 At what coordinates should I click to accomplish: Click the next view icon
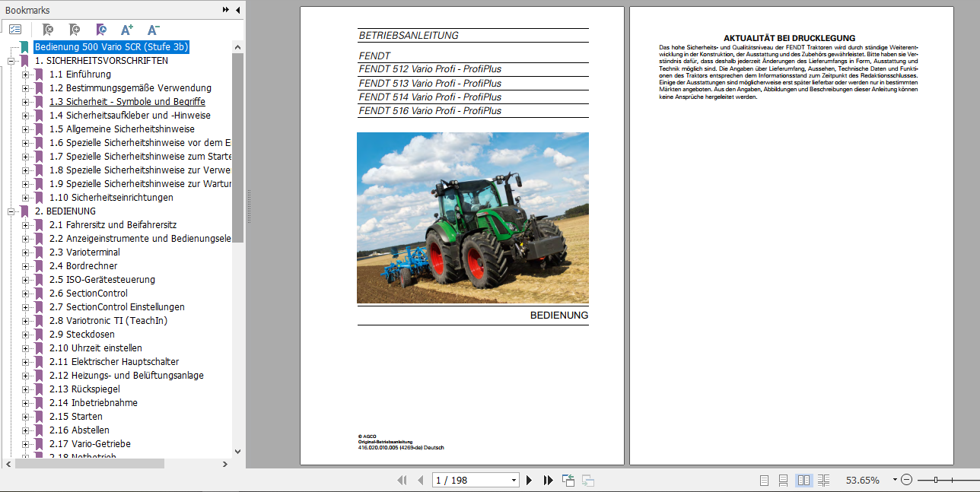point(588,480)
